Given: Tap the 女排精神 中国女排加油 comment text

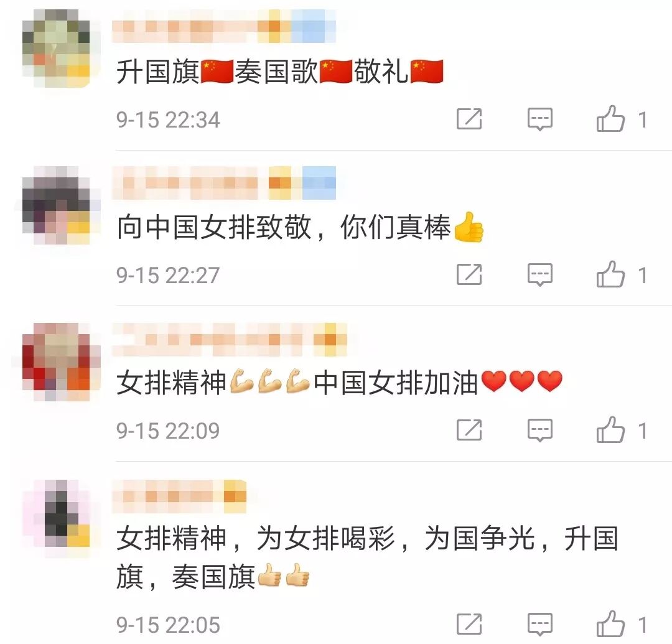Looking at the screenshot, I should 340,382.
